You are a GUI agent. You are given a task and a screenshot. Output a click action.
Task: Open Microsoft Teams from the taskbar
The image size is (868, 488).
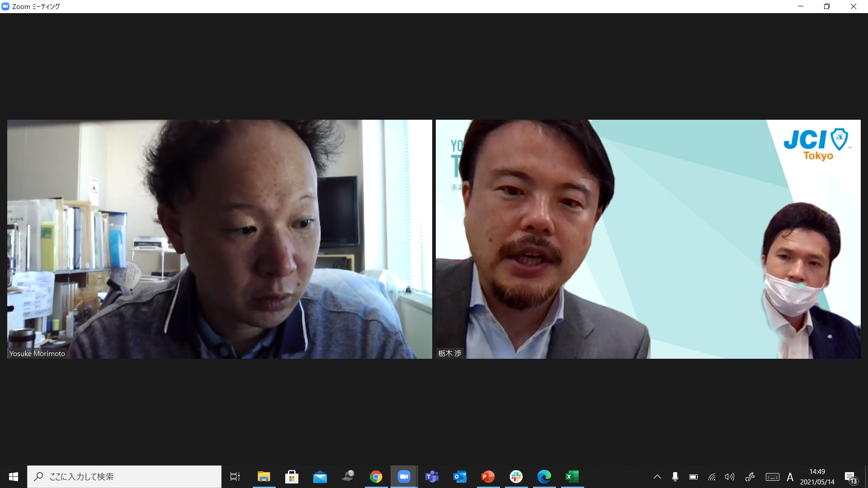pyautogui.click(x=432, y=477)
